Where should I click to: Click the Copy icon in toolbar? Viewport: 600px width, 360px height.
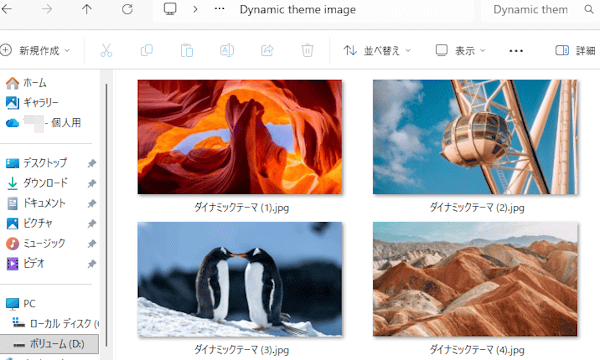click(147, 50)
